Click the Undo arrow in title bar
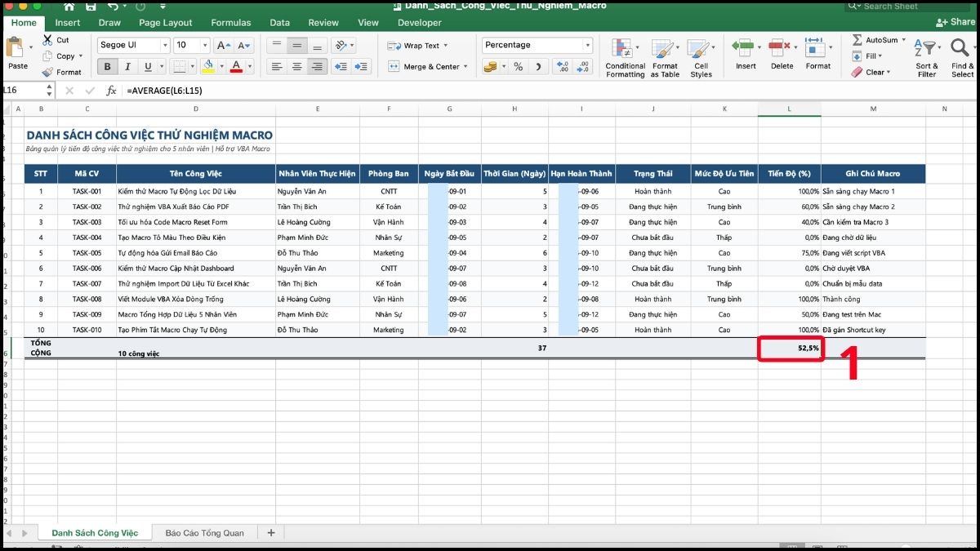This screenshot has height=551, width=980. coord(114,6)
